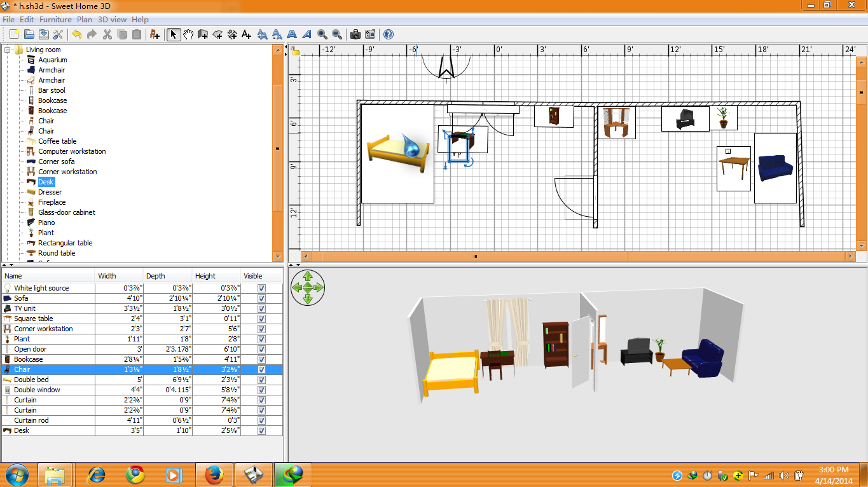Click the Add texts tool
868x487 pixels.
[x=246, y=34]
